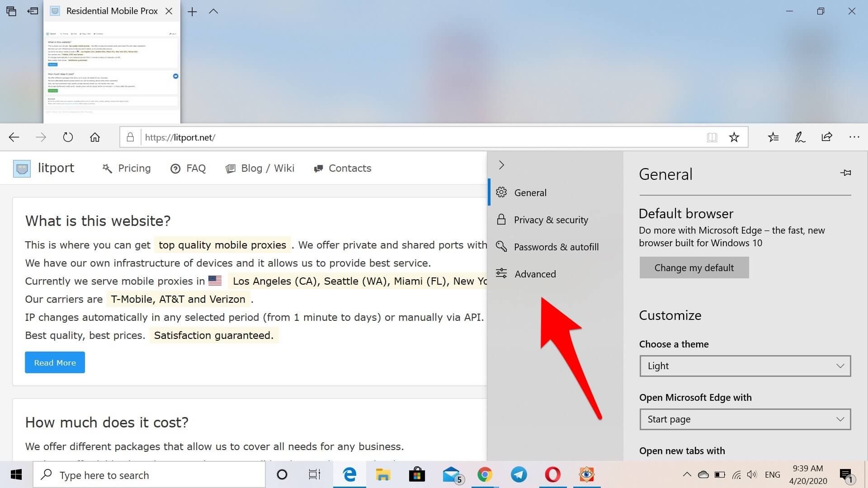This screenshot has width=868, height=488.
Task: Go forward to next page
Action: [x=41, y=137]
